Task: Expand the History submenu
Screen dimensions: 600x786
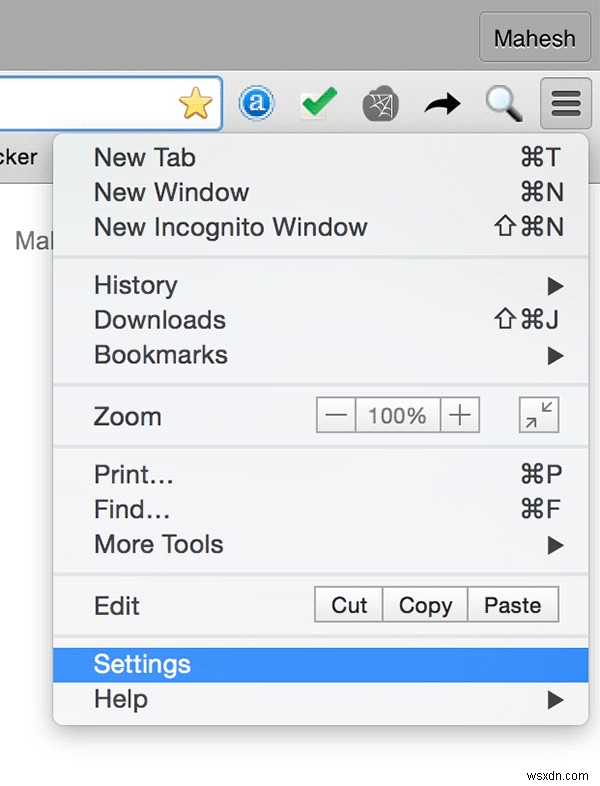Action: tap(320, 286)
